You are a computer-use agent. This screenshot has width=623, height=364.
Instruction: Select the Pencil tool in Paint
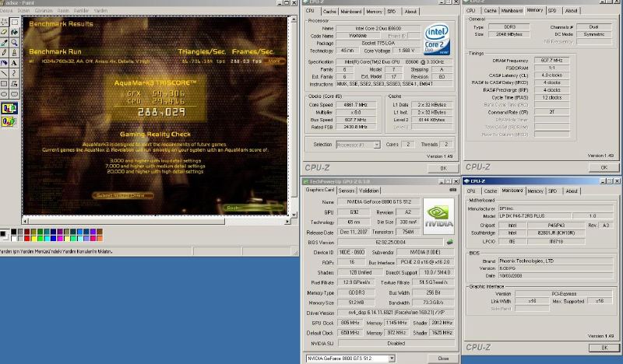pos(5,53)
